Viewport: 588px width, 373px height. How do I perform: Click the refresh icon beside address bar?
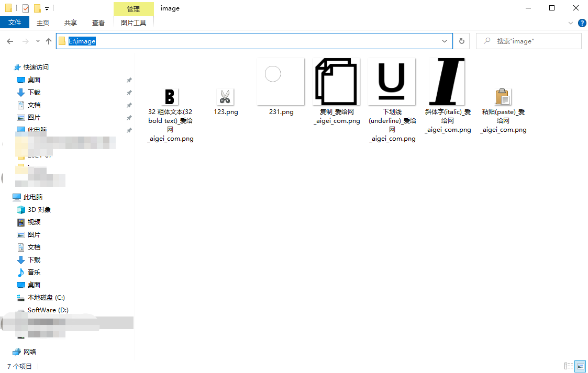461,41
